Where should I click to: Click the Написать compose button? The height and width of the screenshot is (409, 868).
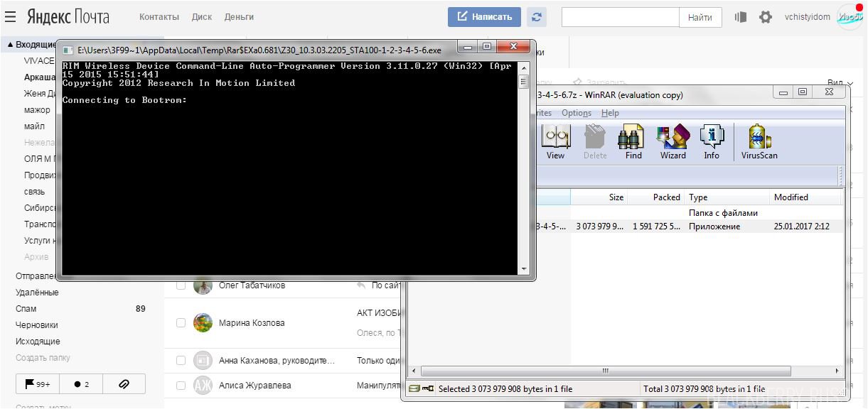point(484,17)
